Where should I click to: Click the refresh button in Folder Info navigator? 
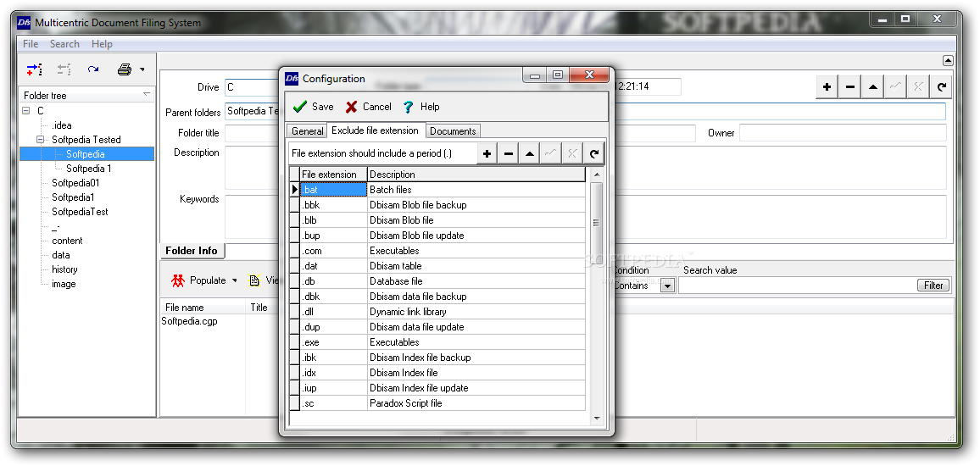coord(941,86)
